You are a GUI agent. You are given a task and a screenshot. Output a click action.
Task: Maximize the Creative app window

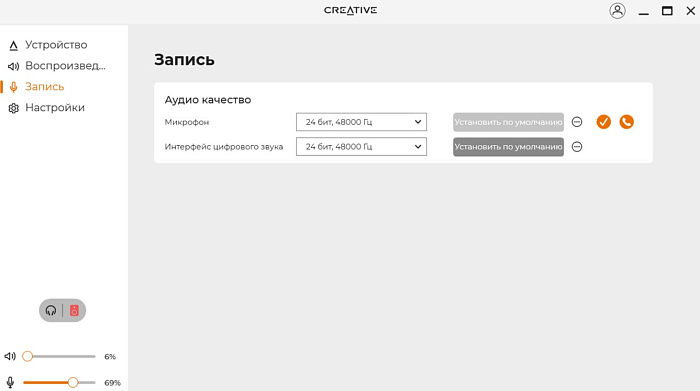click(x=667, y=11)
